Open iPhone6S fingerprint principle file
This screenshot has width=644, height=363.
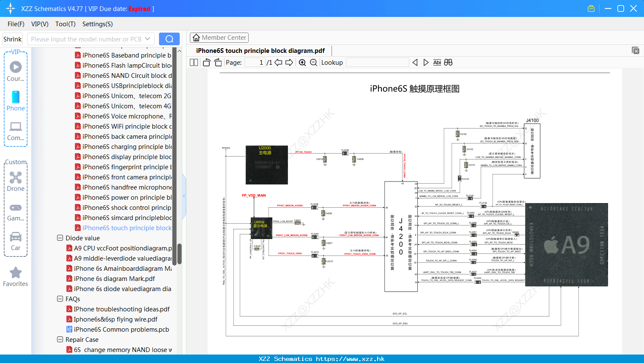point(123,167)
